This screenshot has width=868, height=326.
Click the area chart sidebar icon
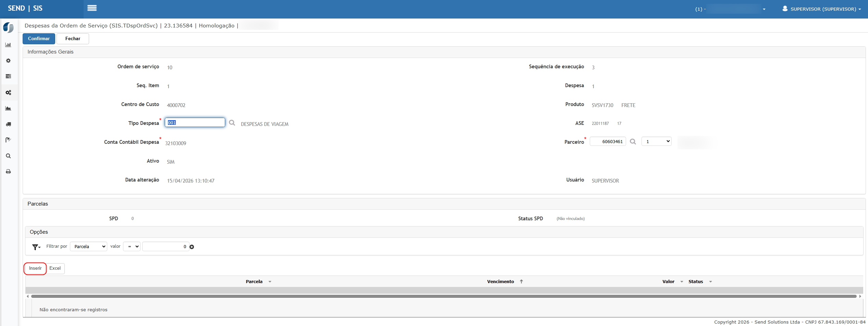(8, 108)
